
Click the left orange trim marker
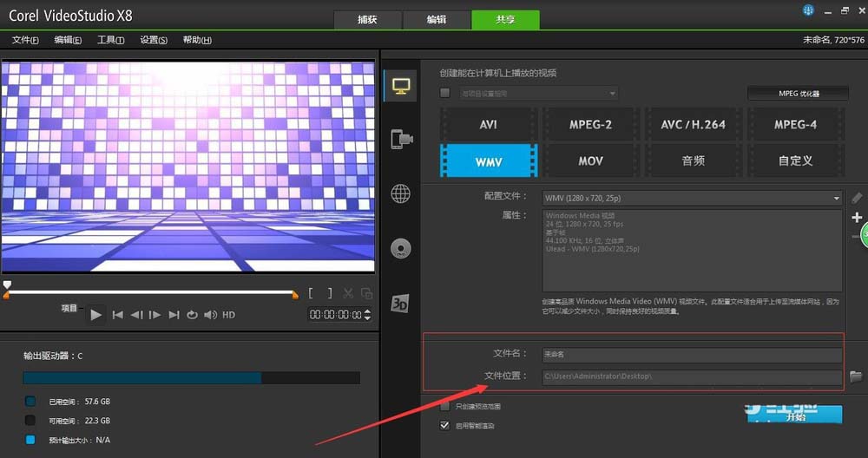(6, 296)
